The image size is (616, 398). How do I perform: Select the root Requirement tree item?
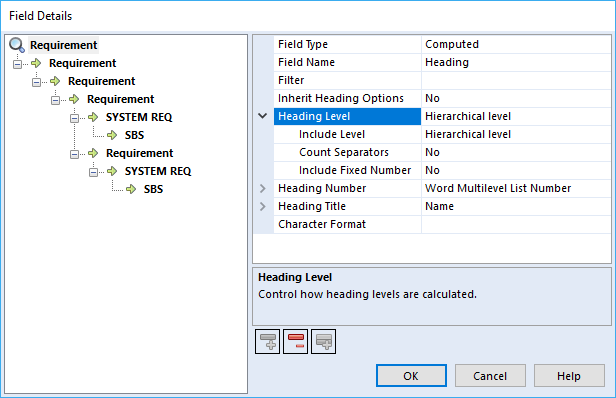coord(63,45)
